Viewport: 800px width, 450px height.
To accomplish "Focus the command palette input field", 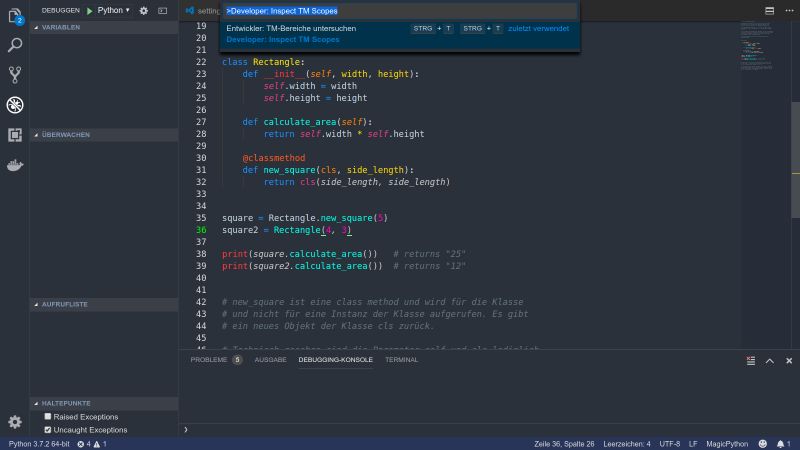I will click(x=399, y=11).
